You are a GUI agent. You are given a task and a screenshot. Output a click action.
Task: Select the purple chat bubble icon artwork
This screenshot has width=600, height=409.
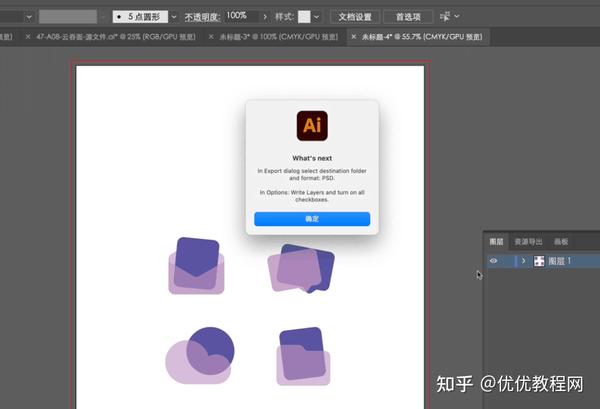coord(301,269)
